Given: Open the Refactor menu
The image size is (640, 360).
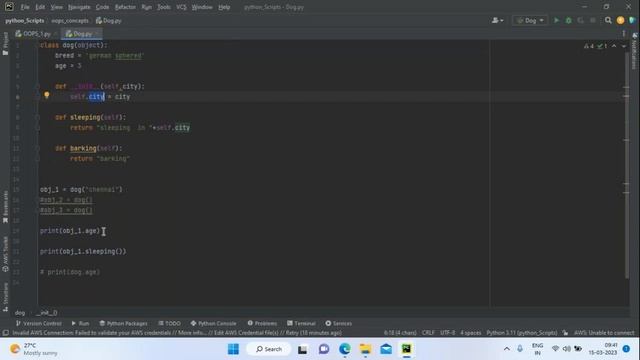Looking at the screenshot, I should click(125, 7).
